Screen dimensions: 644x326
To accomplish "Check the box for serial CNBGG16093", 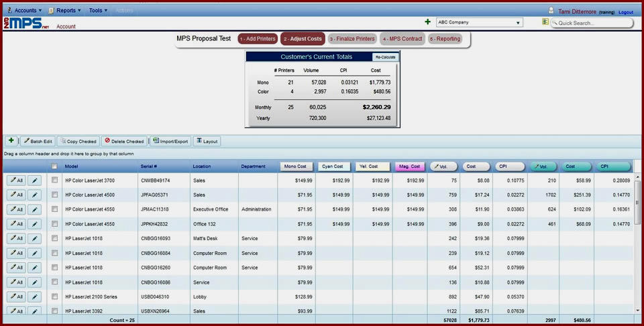I will point(54,238).
